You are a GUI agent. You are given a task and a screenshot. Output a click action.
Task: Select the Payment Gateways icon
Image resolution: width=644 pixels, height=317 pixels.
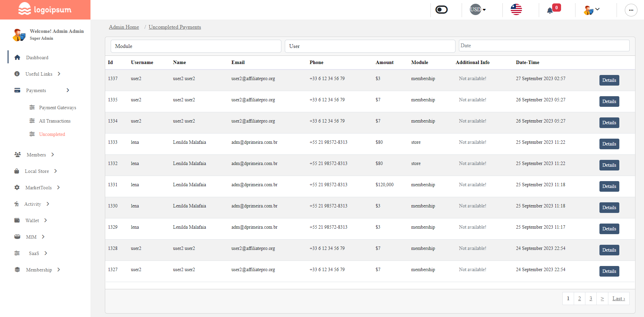[x=32, y=107]
